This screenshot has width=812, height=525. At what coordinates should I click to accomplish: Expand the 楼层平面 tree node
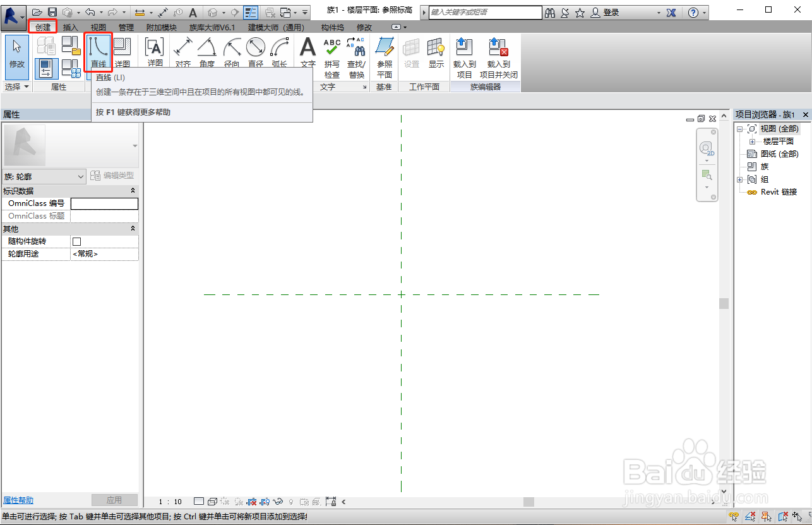coord(752,142)
